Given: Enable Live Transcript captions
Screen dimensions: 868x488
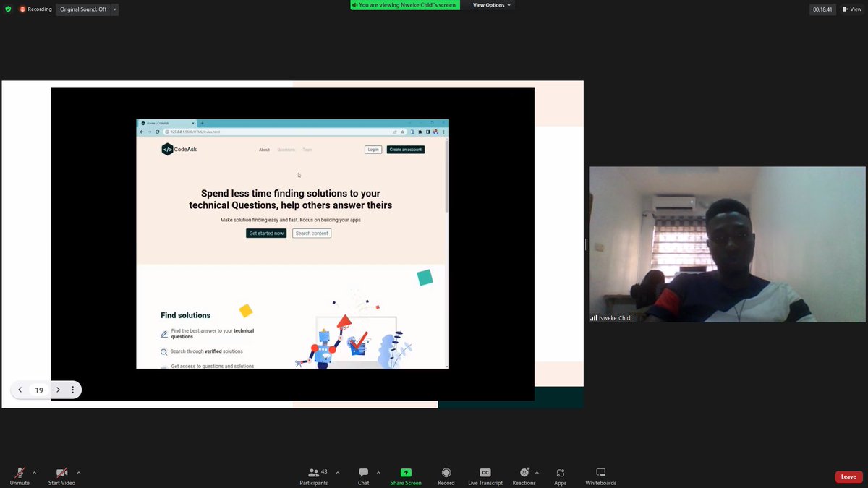Looking at the screenshot, I should pyautogui.click(x=485, y=476).
